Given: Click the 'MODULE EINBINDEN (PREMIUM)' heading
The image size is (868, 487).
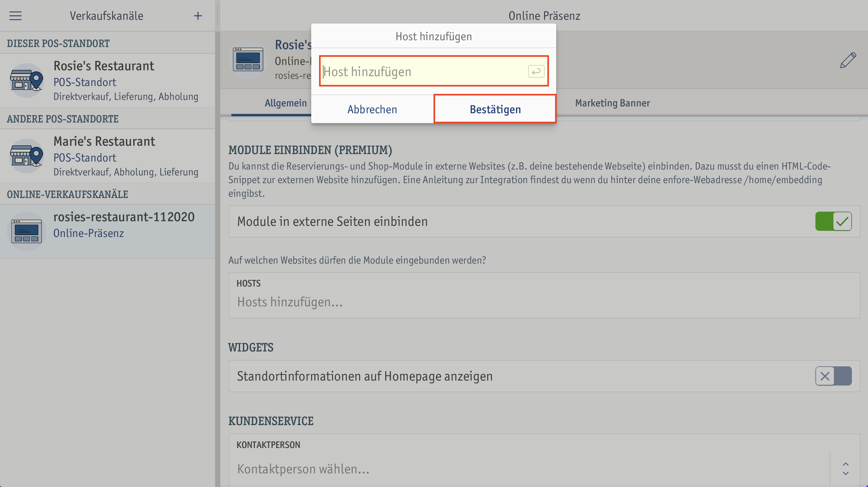Looking at the screenshot, I should [310, 150].
